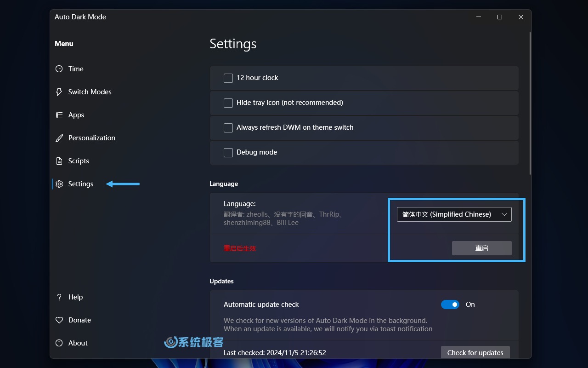Image resolution: width=588 pixels, height=368 pixels.
Task: Click the Last checked timestamp text
Action: click(x=275, y=353)
